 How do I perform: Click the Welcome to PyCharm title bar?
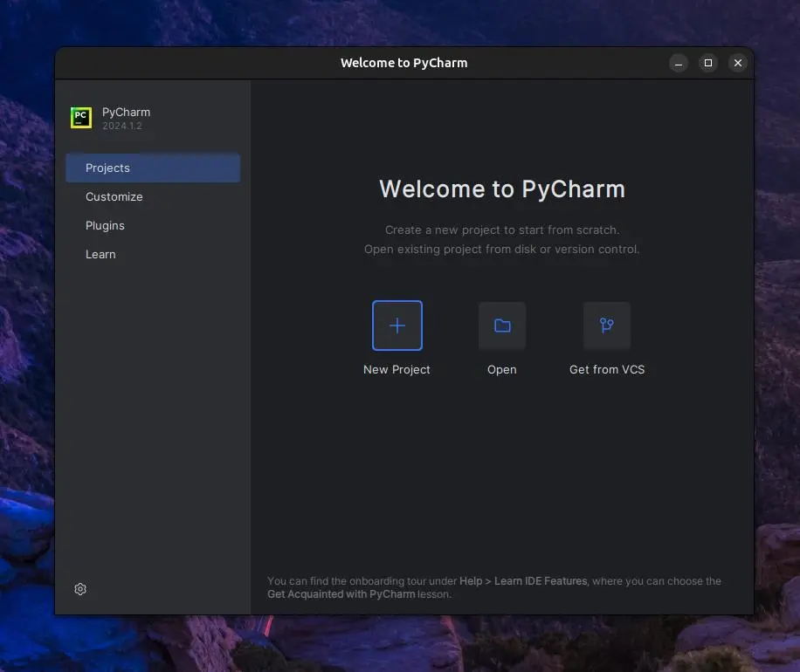[404, 63]
